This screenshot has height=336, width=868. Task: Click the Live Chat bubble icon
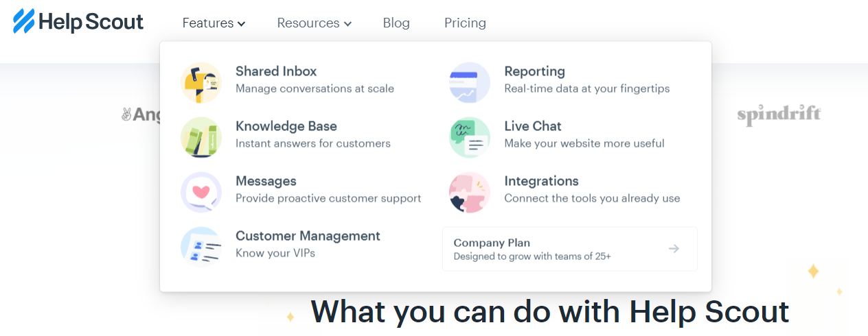(470, 138)
